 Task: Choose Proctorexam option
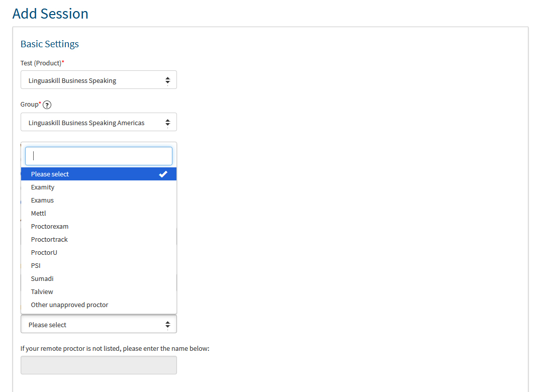[99, 227]
